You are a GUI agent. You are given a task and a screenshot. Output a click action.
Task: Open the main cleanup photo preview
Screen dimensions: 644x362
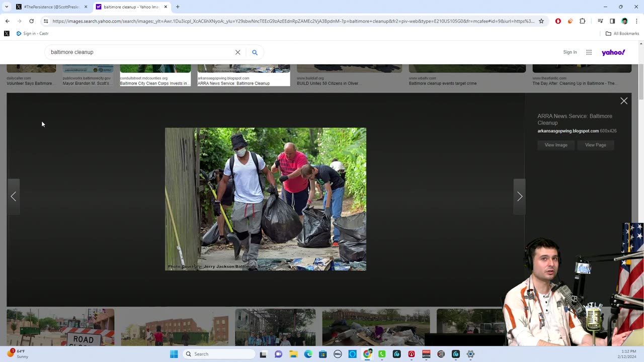pyautogui.click(x=266, y=199)
